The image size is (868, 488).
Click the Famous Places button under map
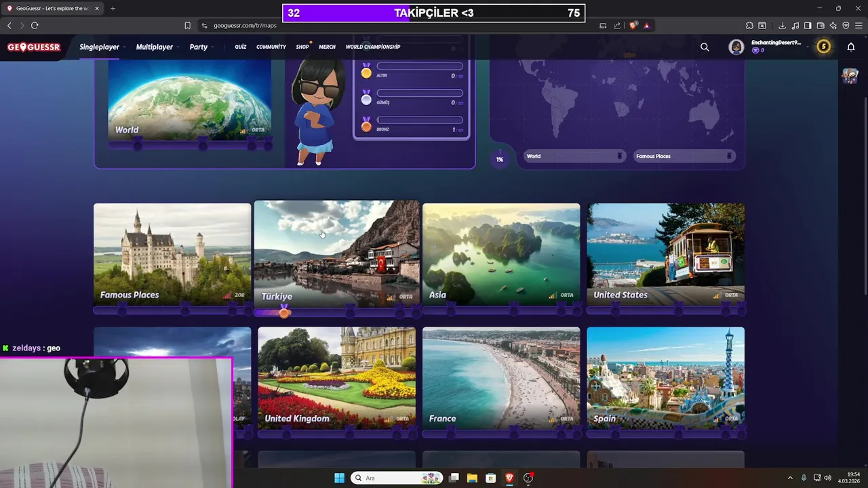click(684, 156)
